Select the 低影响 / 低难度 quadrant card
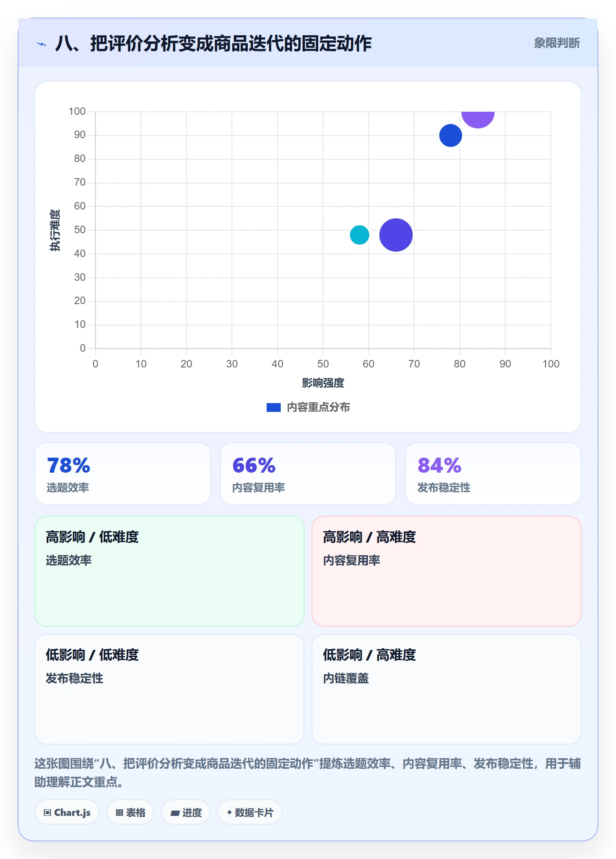616x859 pixels. (x=169, y=689)
